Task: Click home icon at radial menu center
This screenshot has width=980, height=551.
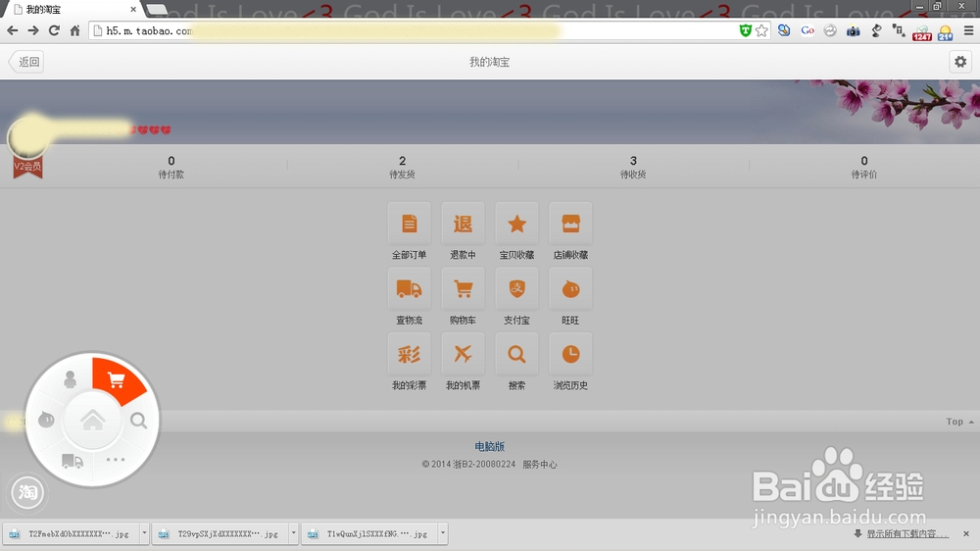Action: (92, 421)
